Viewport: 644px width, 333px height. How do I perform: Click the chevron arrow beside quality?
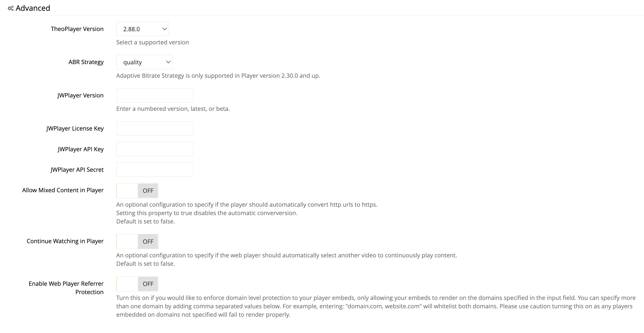click(168, 62)
